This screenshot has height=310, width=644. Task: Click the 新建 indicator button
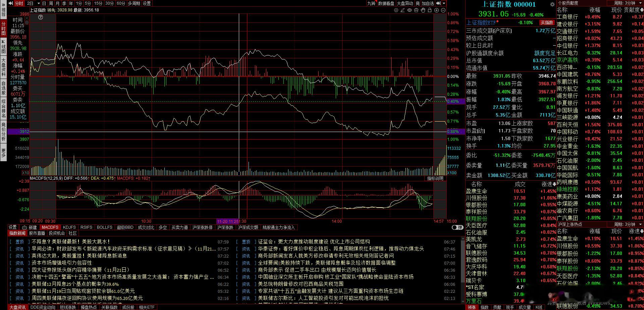(33, 227)
